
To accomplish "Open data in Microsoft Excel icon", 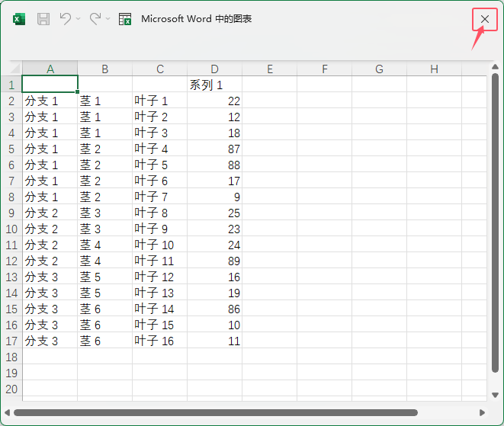I will pyautogui.click(x=125, y=19).
